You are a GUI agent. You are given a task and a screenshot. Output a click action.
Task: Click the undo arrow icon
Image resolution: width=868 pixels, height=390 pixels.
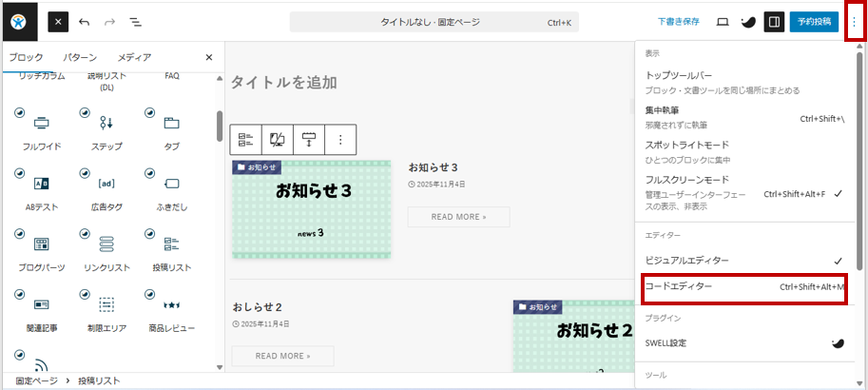point(85,21)
